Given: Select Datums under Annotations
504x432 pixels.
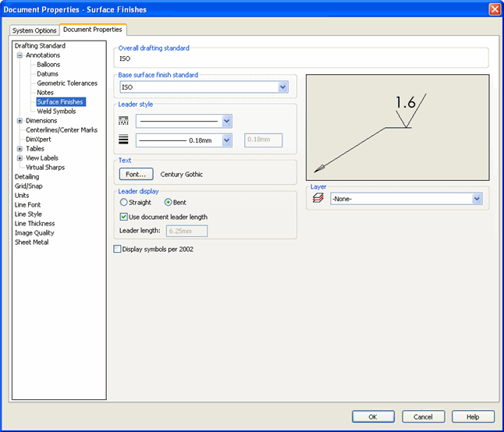Looking at the screenshot, I should click(48, 73).
